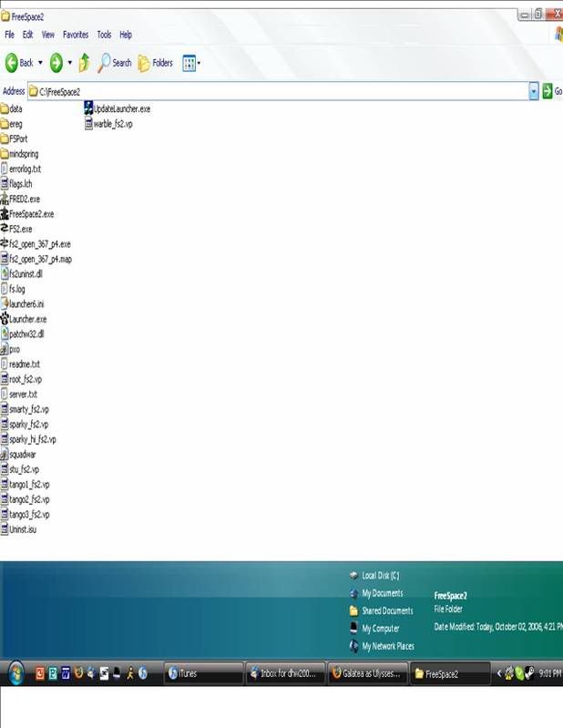Expand the address bar dropdown
This screenshot has width=563, height=728.
(534, 91)
